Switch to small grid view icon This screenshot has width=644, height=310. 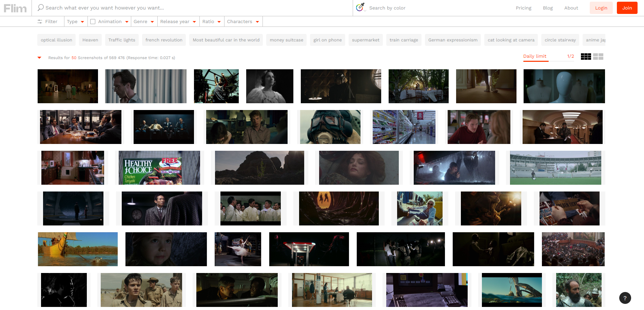(x=586, y=56)
